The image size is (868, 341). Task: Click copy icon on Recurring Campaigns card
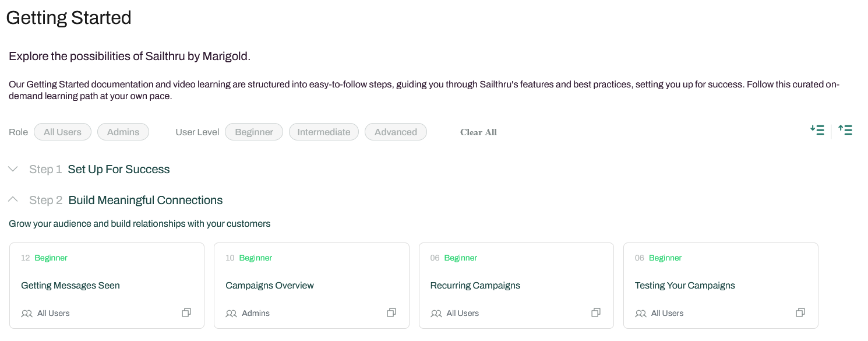point(596,313)
